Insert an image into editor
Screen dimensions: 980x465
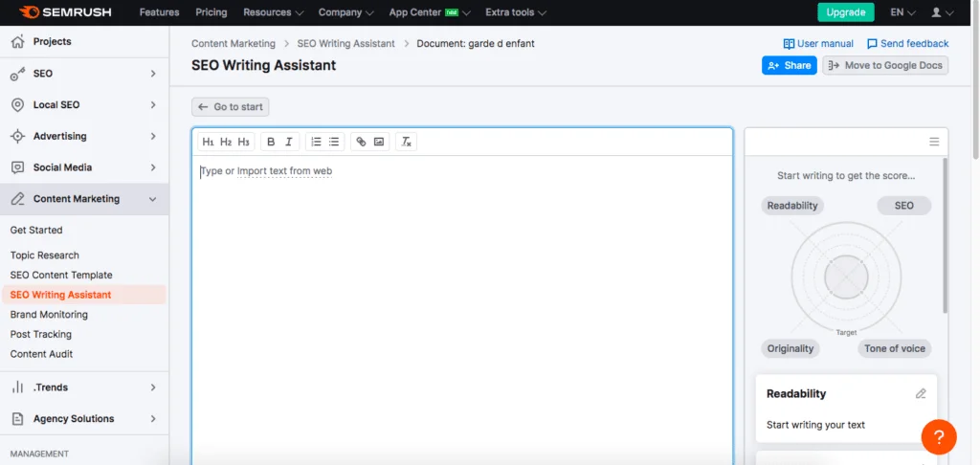click(379, 142)
